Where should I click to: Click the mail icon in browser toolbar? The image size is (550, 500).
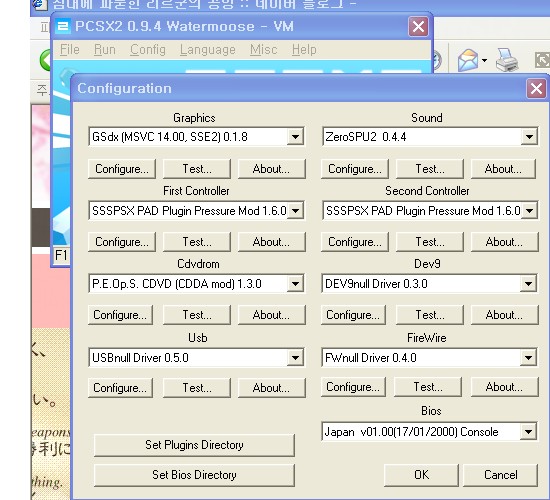click(468, 60)
